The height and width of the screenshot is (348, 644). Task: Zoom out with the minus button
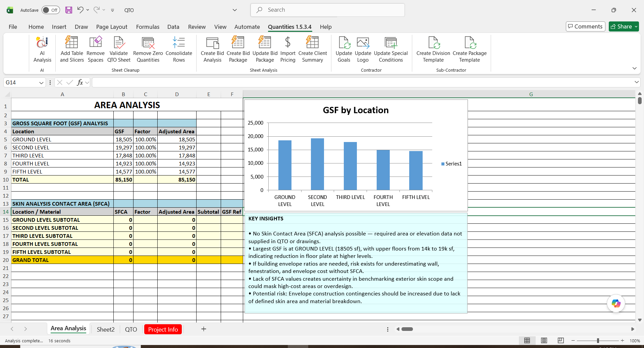573,341
